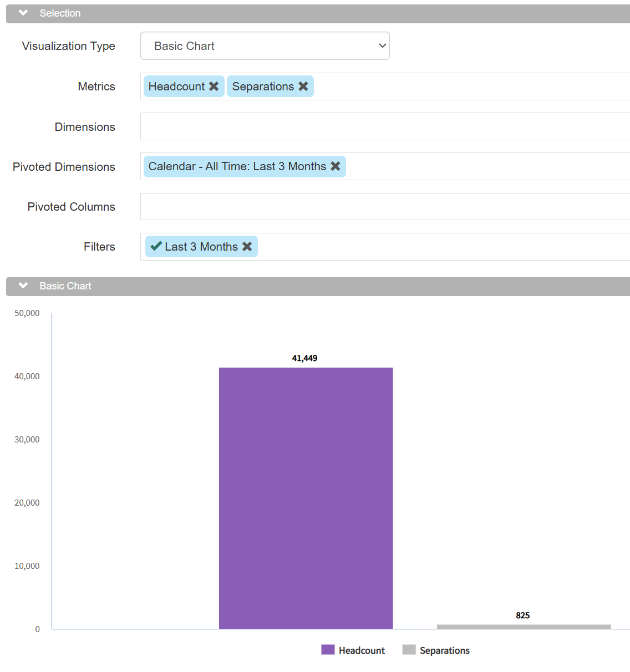Remove the Last 3 Months filter
Screen dimensions: 630x672
[x=247, y=247]
